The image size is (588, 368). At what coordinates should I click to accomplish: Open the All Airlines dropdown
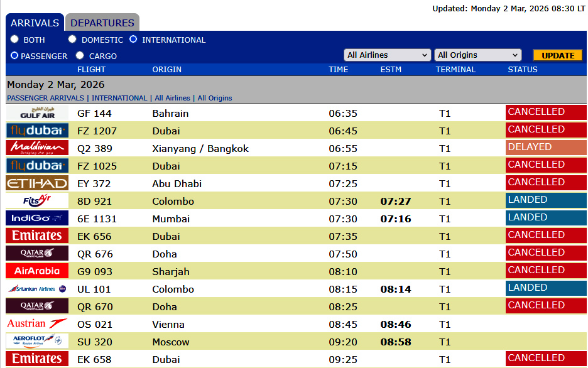387,55
